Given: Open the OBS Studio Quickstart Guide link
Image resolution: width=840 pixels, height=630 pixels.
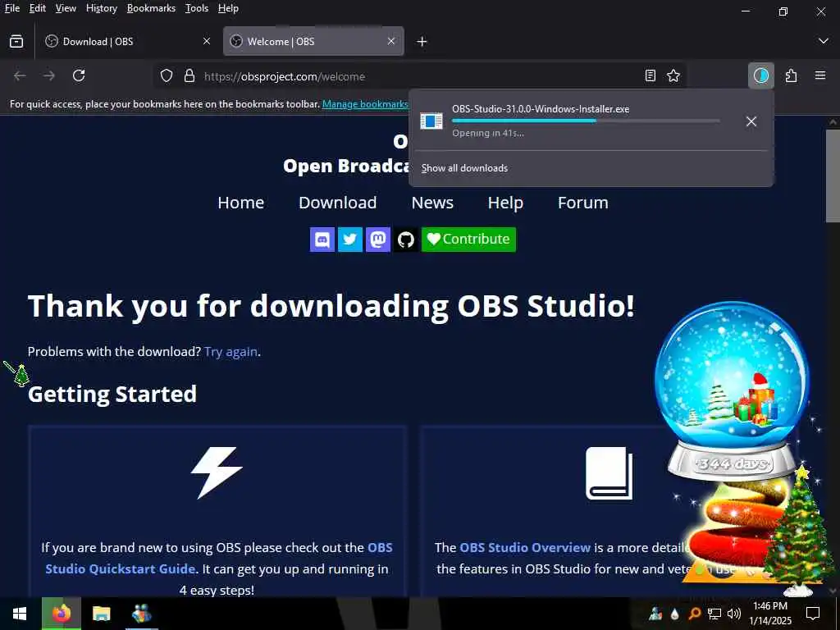Looking at the screenshot, I should pos(219,558).
